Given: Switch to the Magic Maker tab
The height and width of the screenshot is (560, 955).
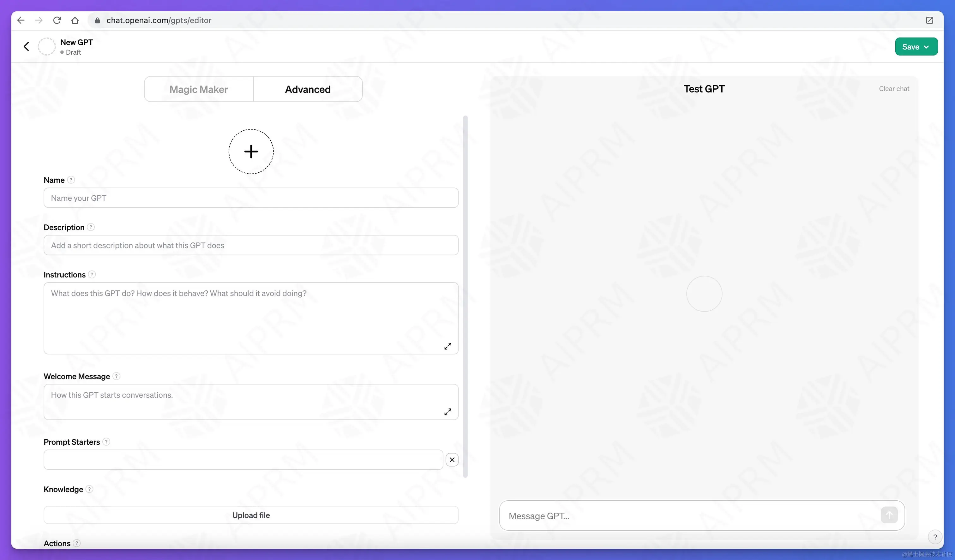Looking at the screenshot, I should coord(199,89).
